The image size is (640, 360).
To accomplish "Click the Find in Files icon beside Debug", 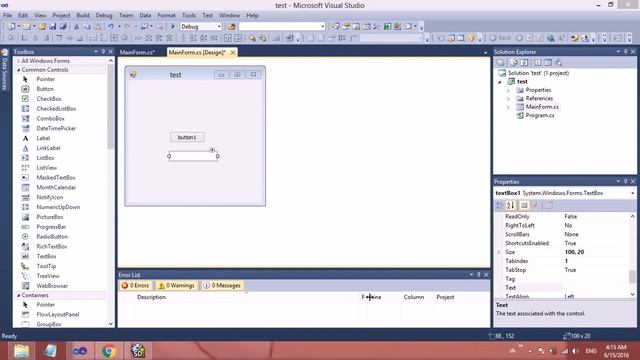I will pyautogui.click(x=232, y=27).
